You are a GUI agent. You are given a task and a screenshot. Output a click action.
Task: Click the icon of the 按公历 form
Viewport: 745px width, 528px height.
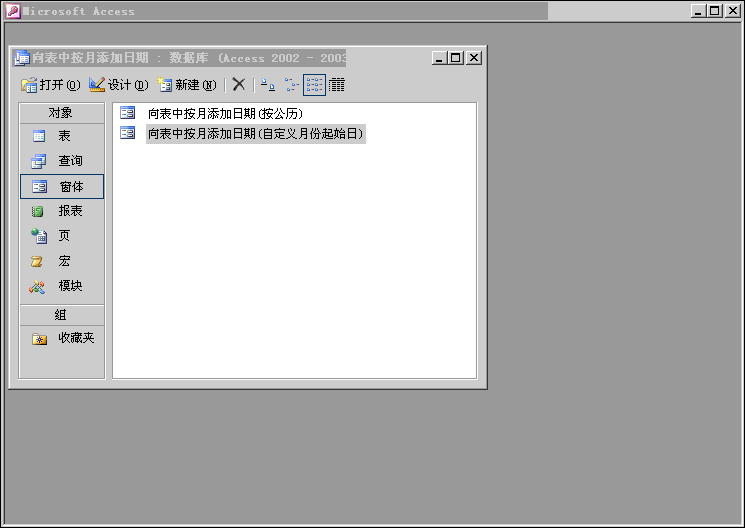point(127,113)
